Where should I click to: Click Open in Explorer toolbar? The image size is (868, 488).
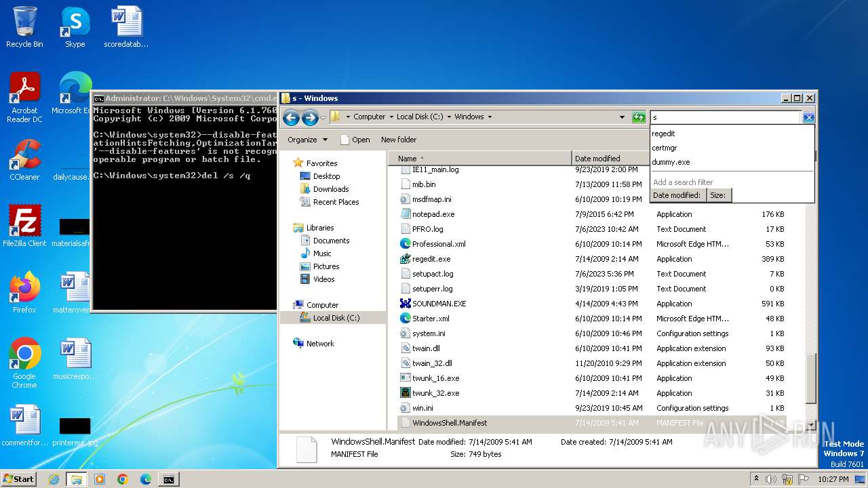[x=355, y=140]
